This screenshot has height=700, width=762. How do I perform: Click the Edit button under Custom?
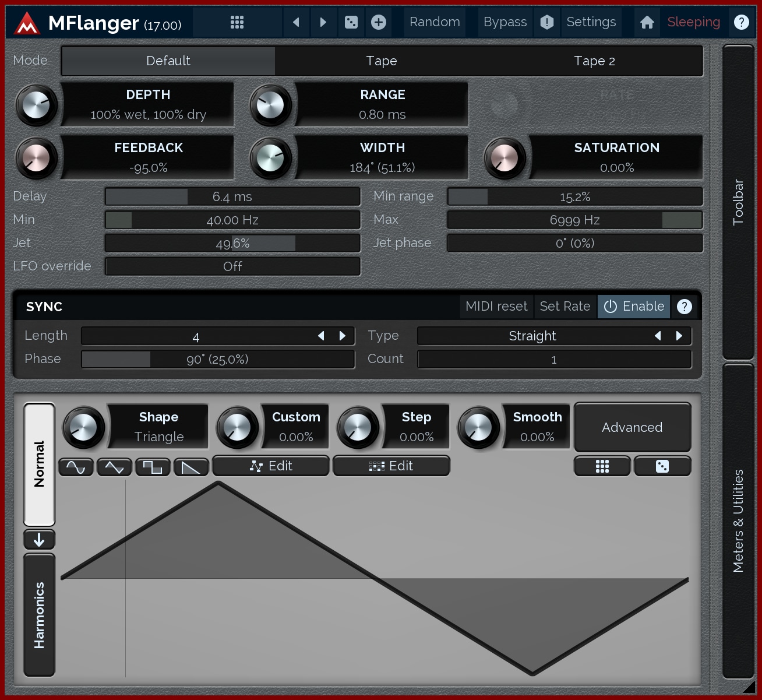click(x=271, y=466)
